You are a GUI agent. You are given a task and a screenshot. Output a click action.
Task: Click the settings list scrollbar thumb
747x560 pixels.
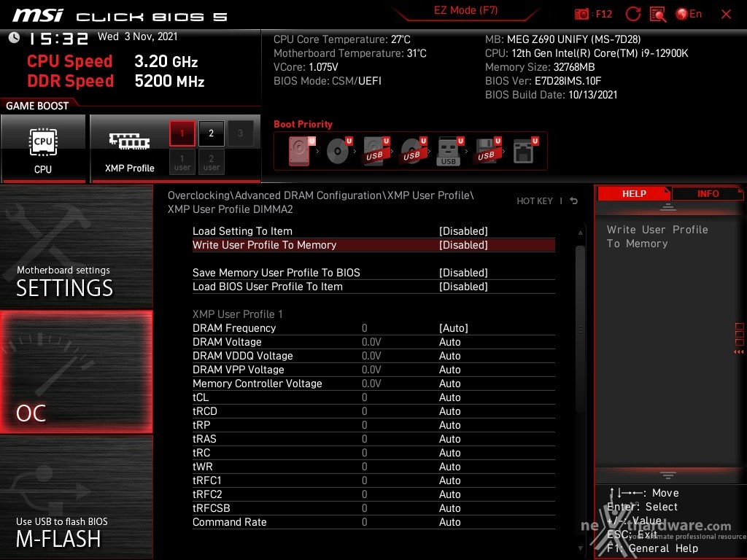580,329
